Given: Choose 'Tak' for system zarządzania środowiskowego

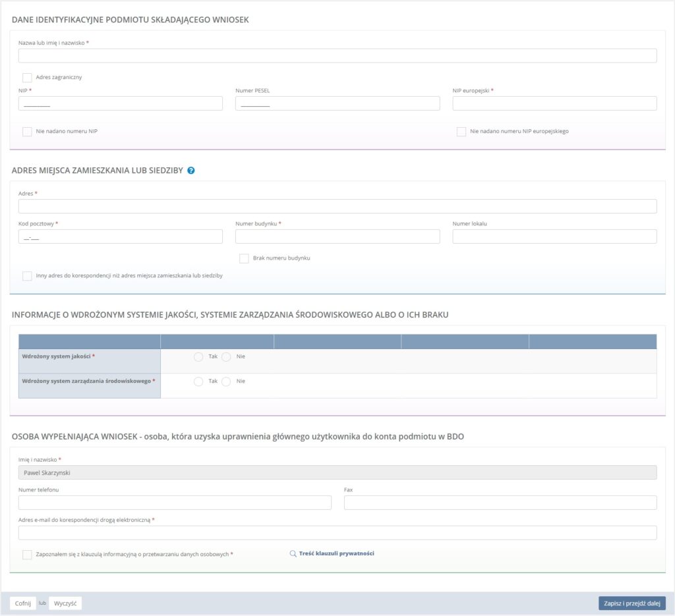Looking at the screenshot, I should (198, 381).
